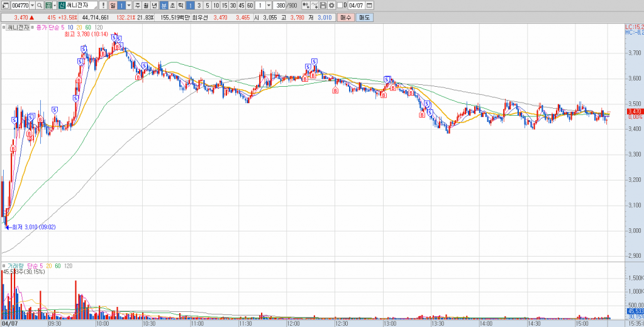Switch to 일 (daily) chart period
644x327 pixels.
click(113, 5)
